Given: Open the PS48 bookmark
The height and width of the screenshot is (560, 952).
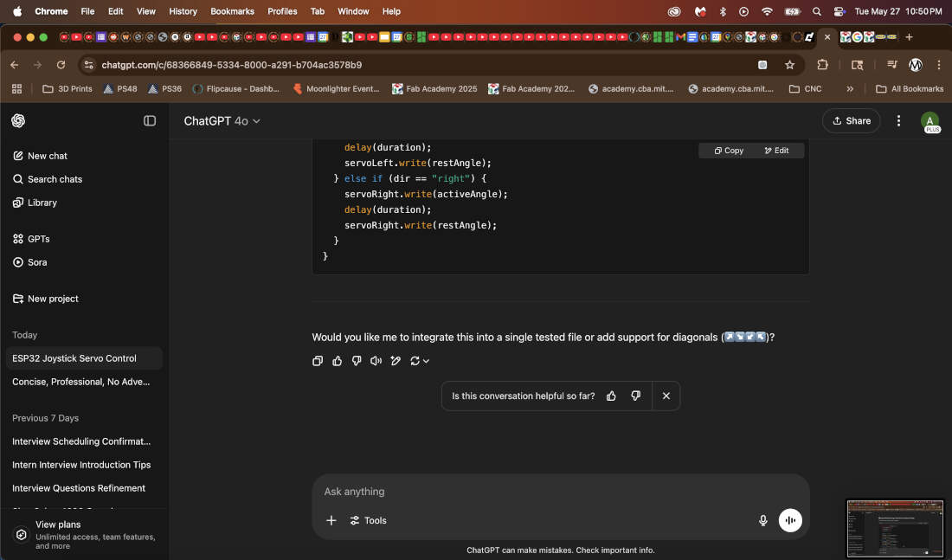Looking at the screenshot, I should pos(120,88).
